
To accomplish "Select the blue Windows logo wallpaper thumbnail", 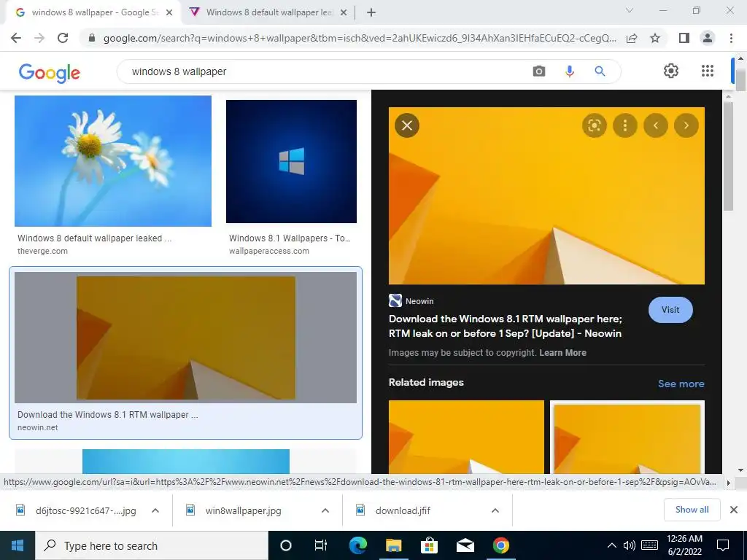I will pyautogui.click(x=291, y=161).
